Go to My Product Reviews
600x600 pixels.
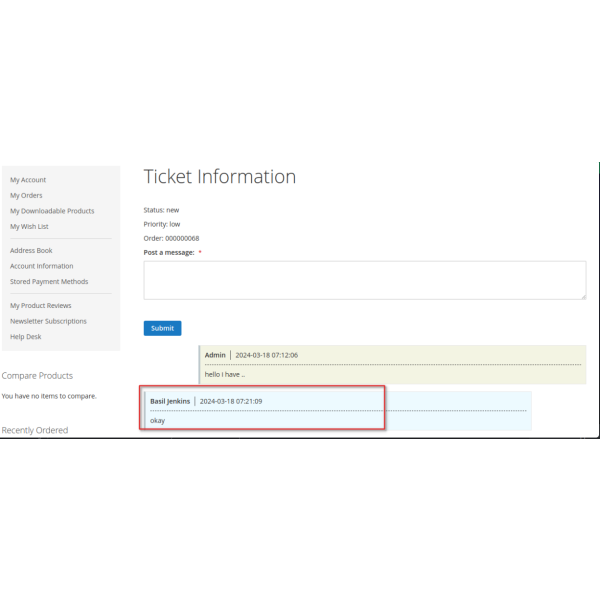tap(41, 306)
